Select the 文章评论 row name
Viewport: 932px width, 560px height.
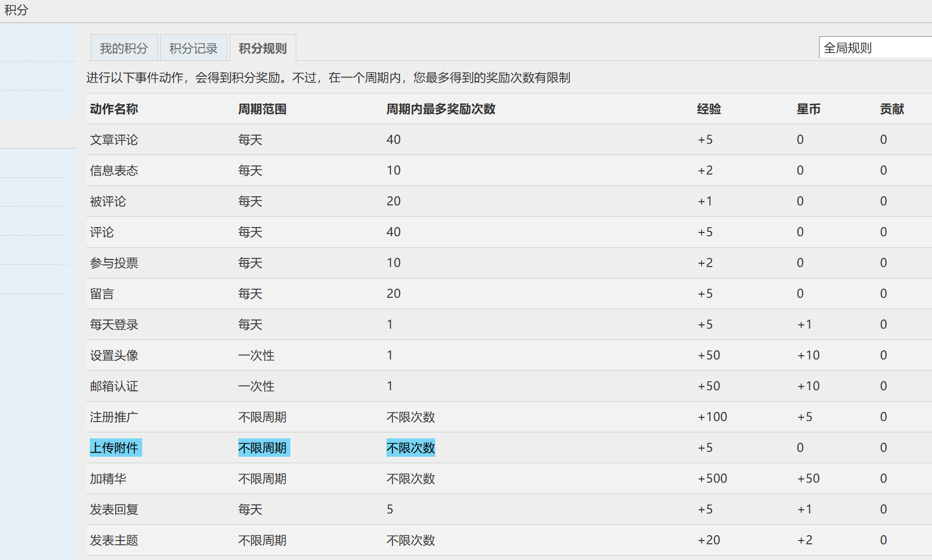(x=114, y=139)
